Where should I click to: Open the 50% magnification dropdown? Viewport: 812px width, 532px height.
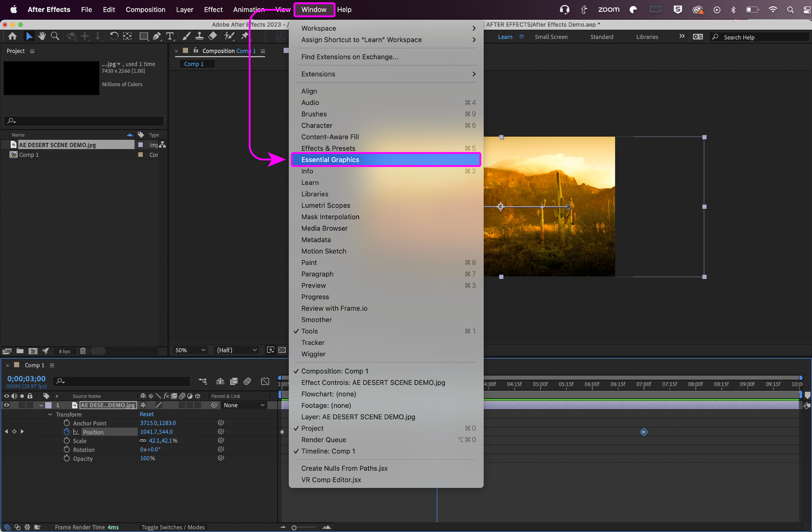point(190,350)
